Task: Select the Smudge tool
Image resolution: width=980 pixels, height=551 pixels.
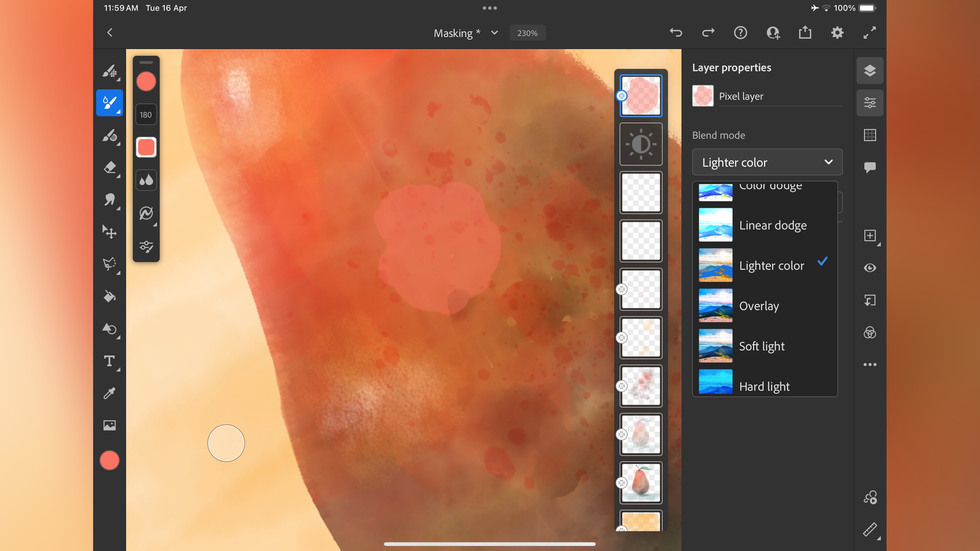Action: [109, 199]
